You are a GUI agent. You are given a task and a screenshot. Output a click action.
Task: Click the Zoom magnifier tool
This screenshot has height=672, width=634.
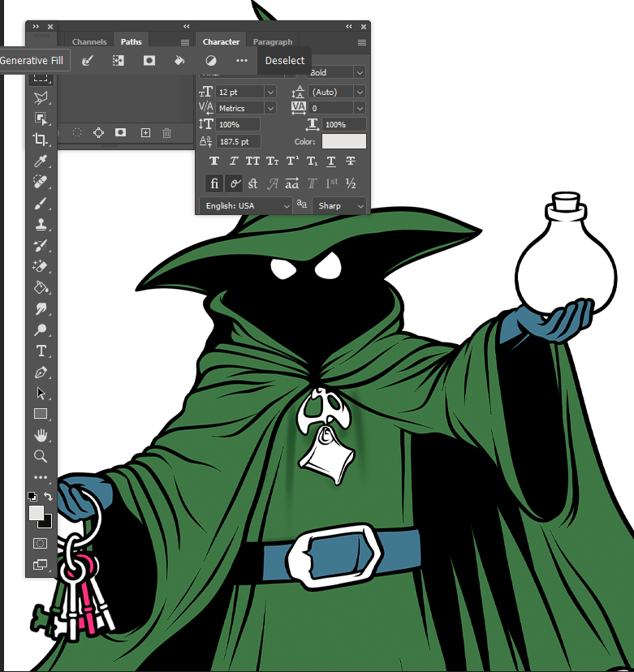[41, 456]
